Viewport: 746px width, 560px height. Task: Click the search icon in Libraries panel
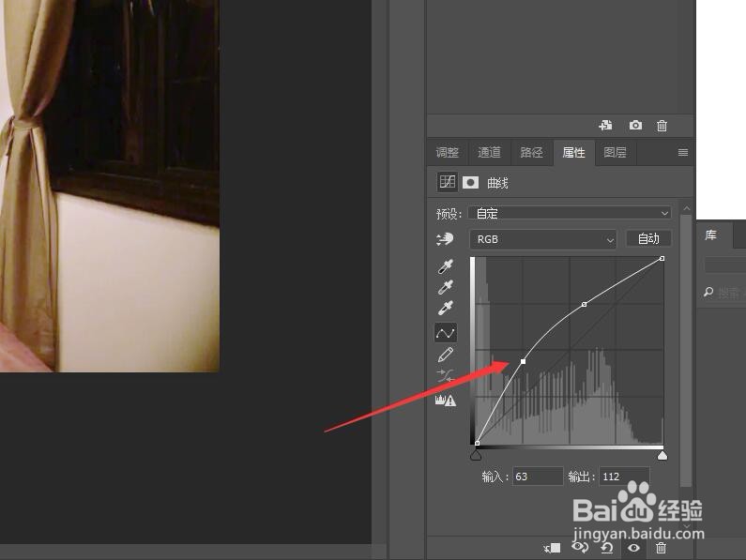(x=708, y=292)
